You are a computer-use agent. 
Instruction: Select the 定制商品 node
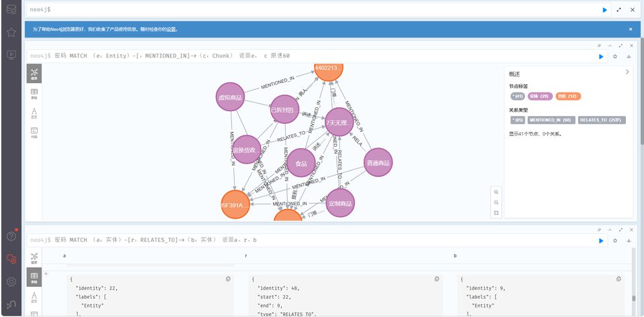click(x=340, y=202)
